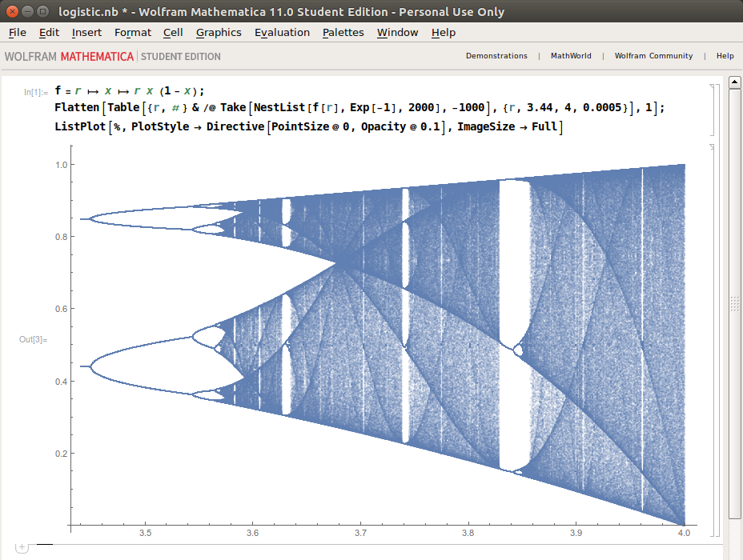
Task: Click the 3.7 label on the x-axis
Action: [x=360, y=533]
